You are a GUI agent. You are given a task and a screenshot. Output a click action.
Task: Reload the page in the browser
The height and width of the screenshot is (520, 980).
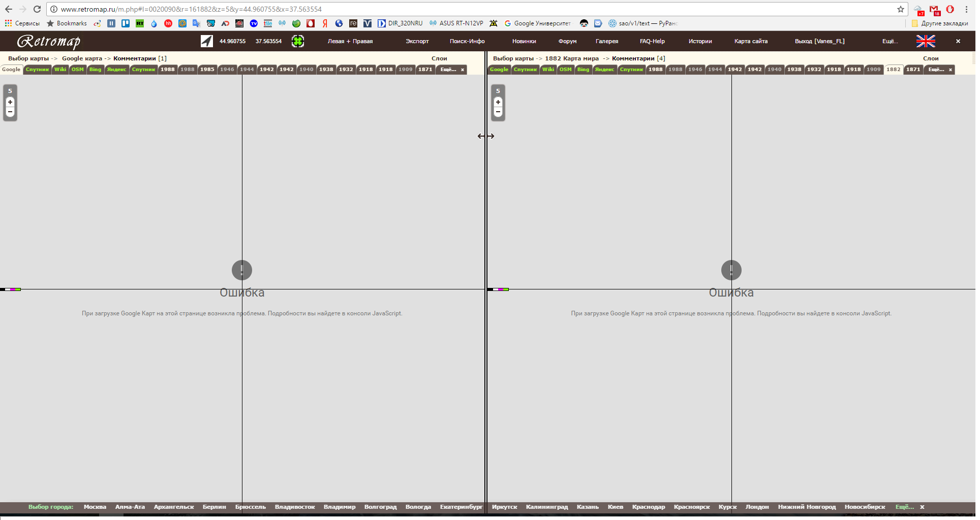point(37,9)
